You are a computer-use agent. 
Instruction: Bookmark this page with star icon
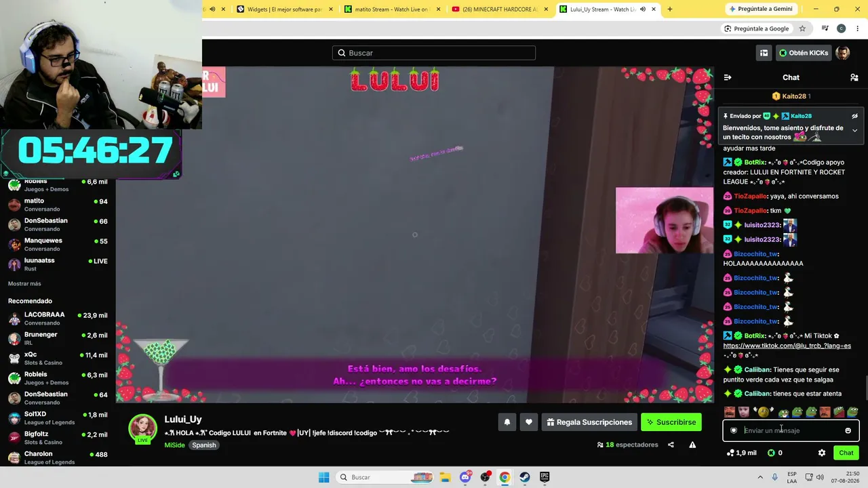coord(802,28)
